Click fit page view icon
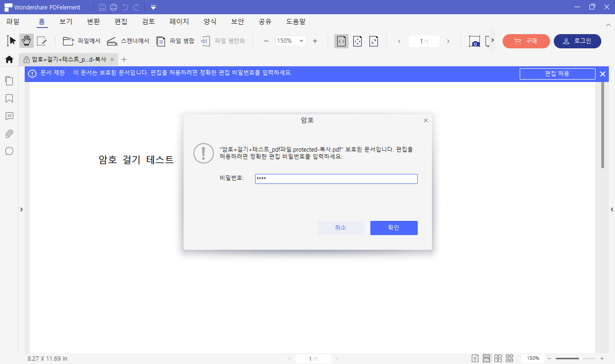Image resolution: width=615 pixels, height=364 pixels. point(358,41)
